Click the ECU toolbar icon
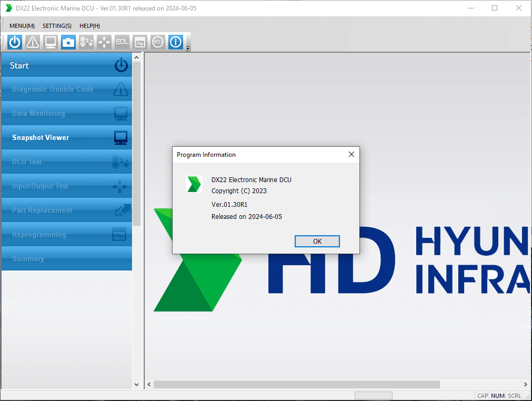Screen dimensions: 532x401 158,42
